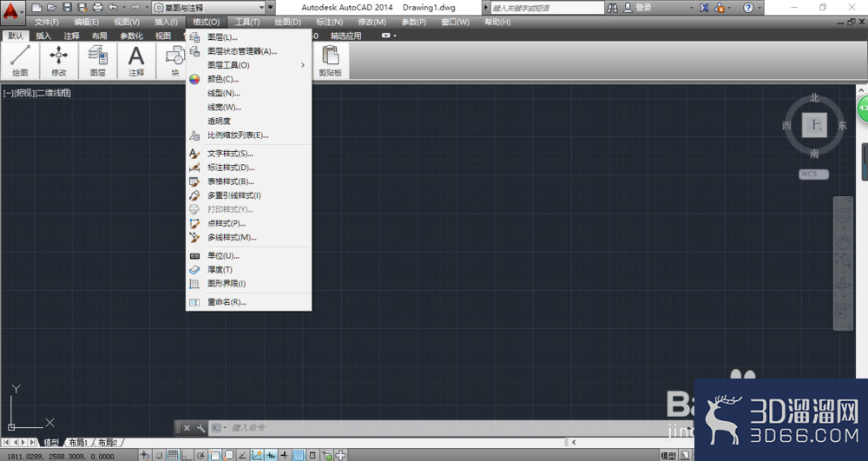
Task: Switch to 参数化 ribbon tab
Action: 131,36
